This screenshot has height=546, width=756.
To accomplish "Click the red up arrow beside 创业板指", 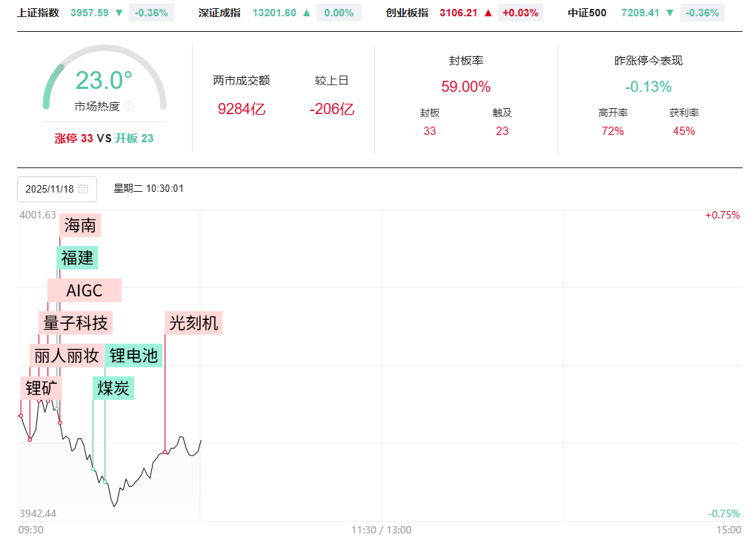I will [488, 13].
